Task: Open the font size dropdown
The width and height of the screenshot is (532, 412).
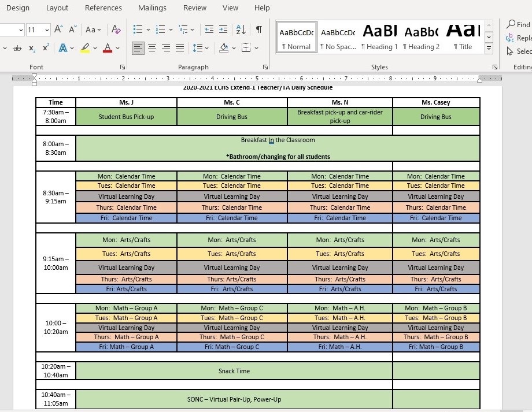Action: coord(45,29)
